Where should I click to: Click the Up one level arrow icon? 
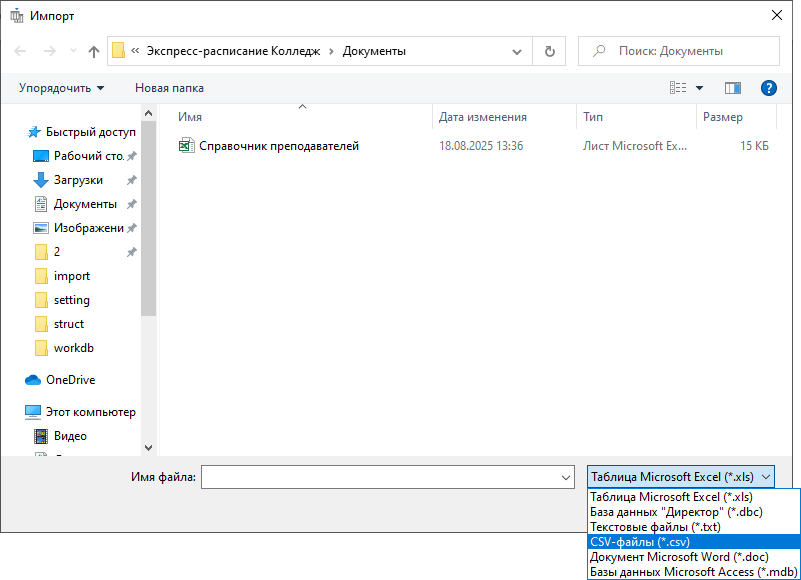click(x=94, y=51)
